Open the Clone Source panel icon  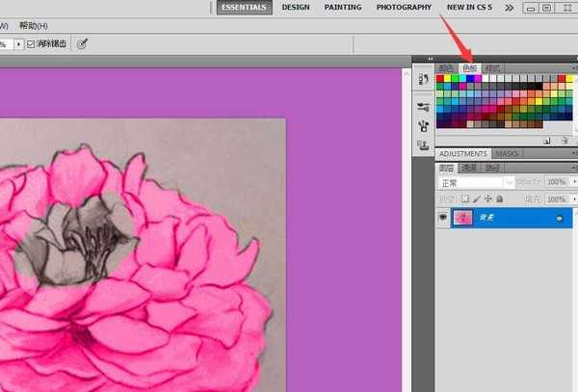[424, 126]
